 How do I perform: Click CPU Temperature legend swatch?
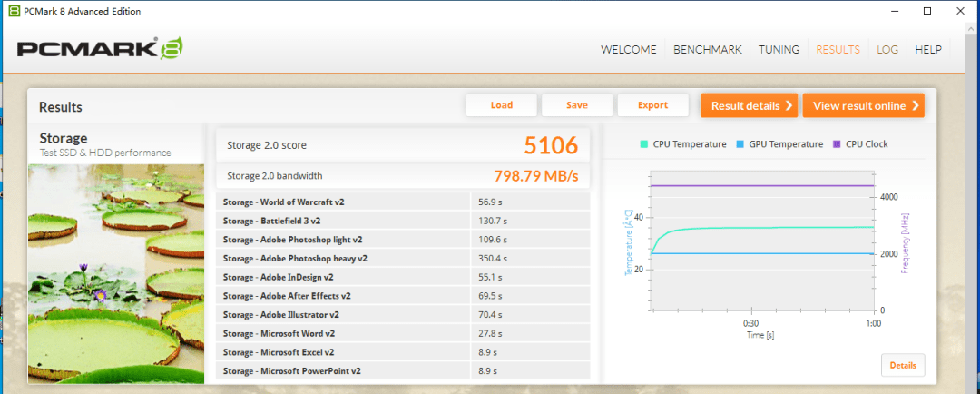[x=643, y=144]
